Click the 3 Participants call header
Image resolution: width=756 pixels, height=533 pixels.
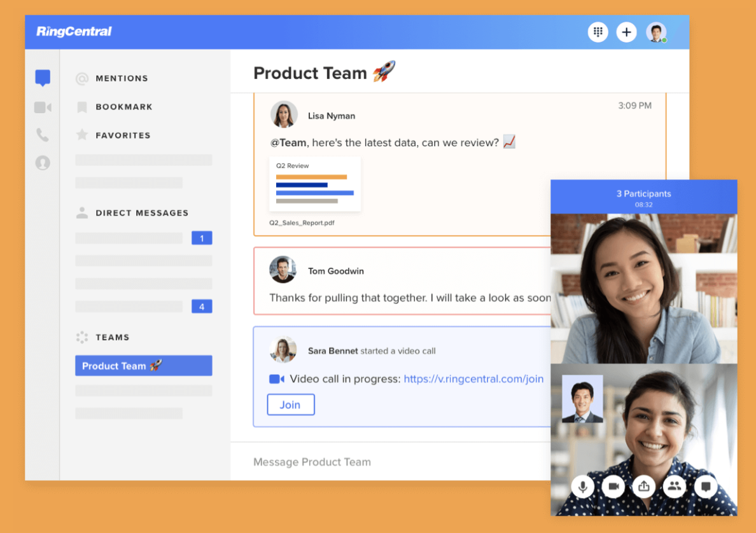click(643, 194)
